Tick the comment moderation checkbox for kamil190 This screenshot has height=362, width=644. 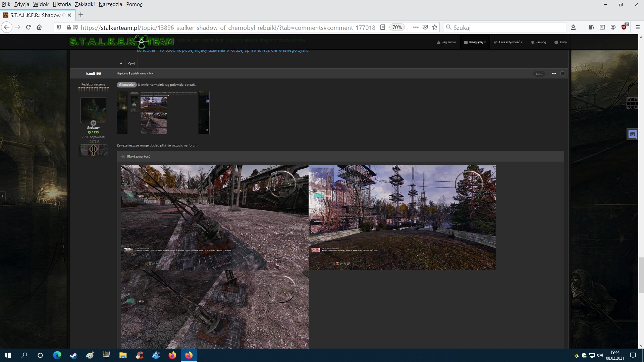click(x=562, y=73)
